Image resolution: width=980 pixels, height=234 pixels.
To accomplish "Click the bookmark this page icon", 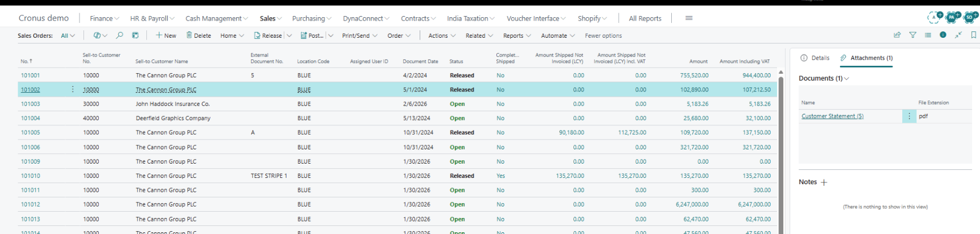I will [x=974, y=35].
